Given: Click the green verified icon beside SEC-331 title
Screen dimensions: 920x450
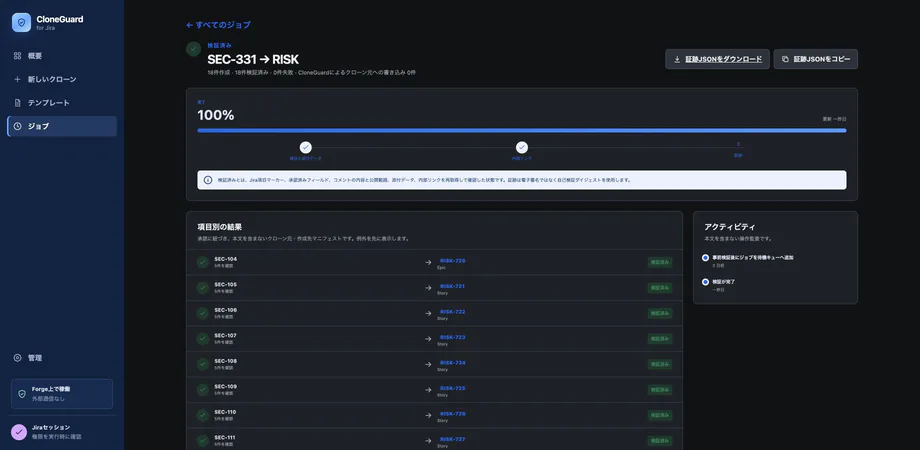Looking at the screenshot, I should pyautogui.click(x=194, y=49).
